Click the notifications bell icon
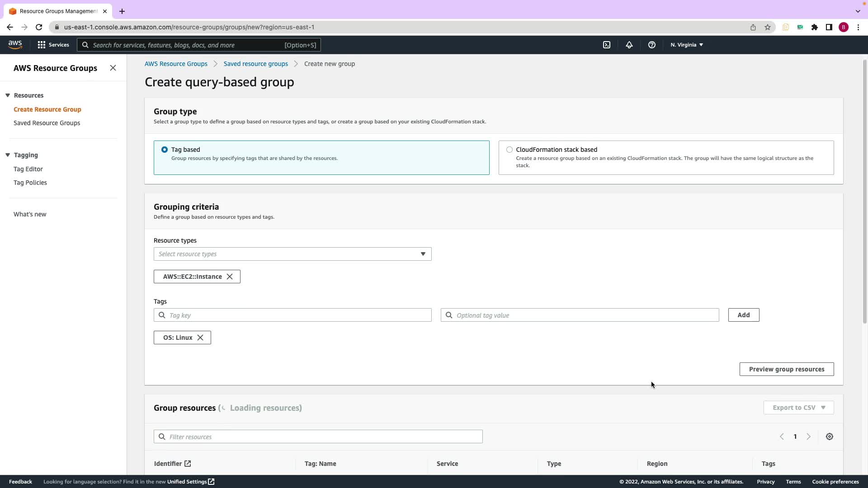 point(629,45)
